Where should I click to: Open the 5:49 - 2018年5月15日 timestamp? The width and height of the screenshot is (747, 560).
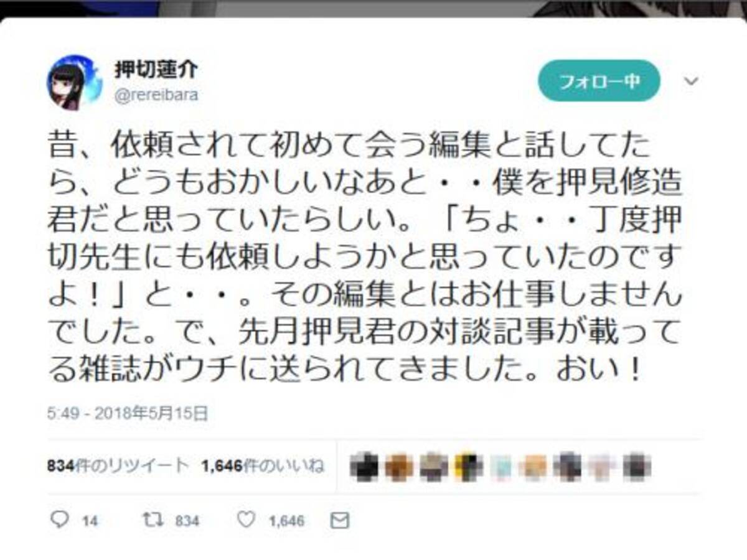(x=127, y=413)
